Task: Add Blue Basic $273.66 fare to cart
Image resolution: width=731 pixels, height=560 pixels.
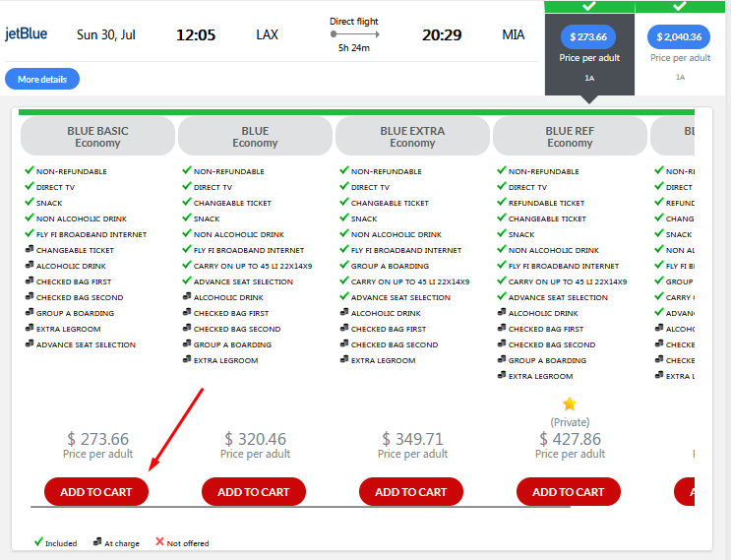Action: [x=96, y=491]
